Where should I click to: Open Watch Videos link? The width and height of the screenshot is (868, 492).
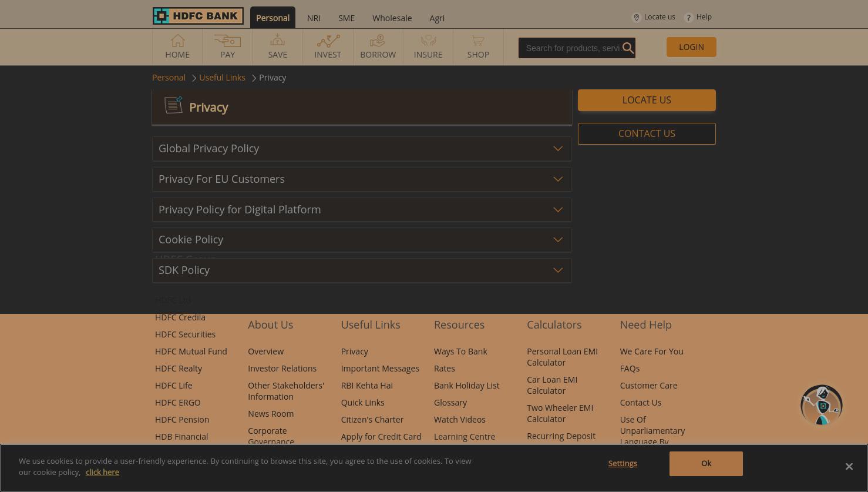pyautogui.click(x=459, y=420)
